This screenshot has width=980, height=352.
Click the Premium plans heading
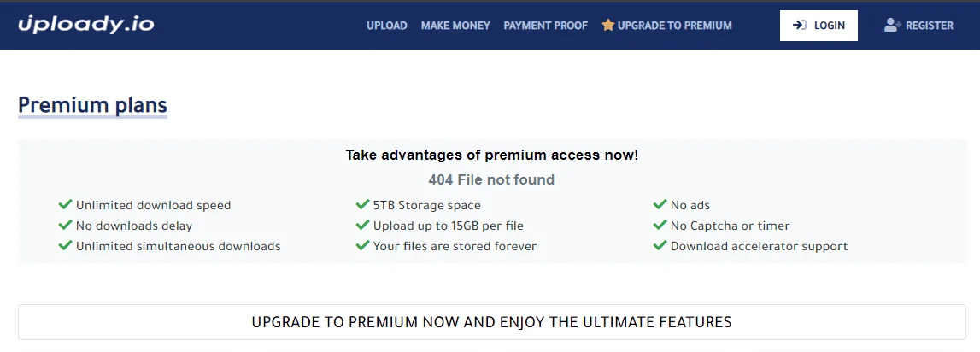(92, 104)
